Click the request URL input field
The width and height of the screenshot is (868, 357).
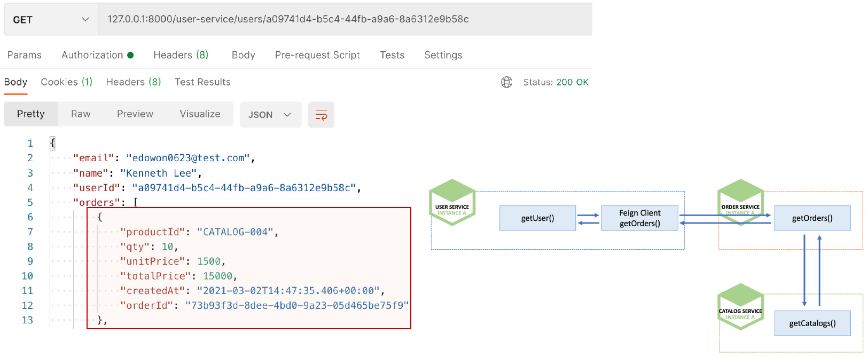[x=345, y=19]
